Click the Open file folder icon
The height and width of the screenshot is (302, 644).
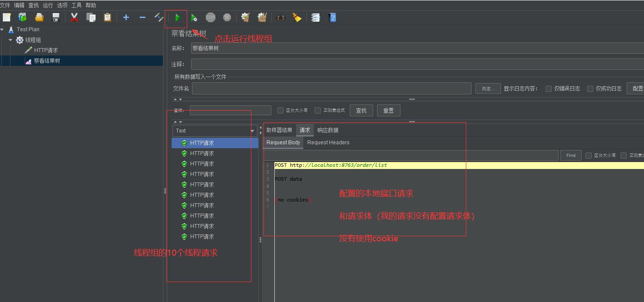click(39, 17)
